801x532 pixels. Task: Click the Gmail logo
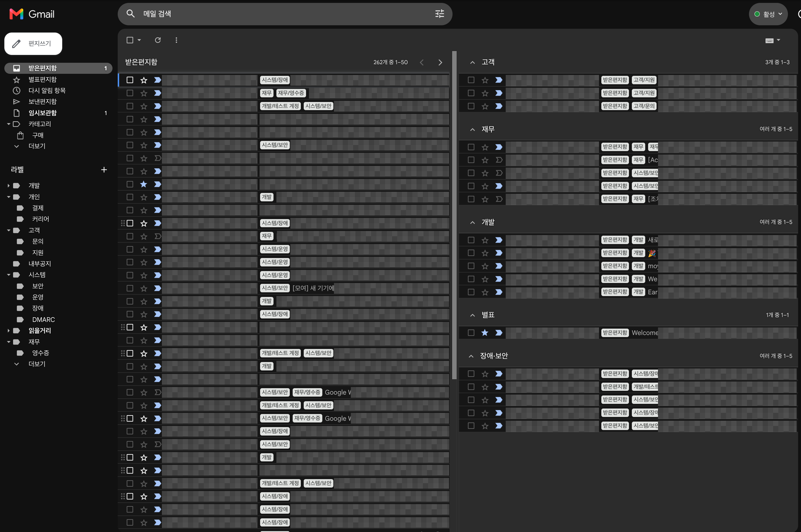(x=32, y=14)
